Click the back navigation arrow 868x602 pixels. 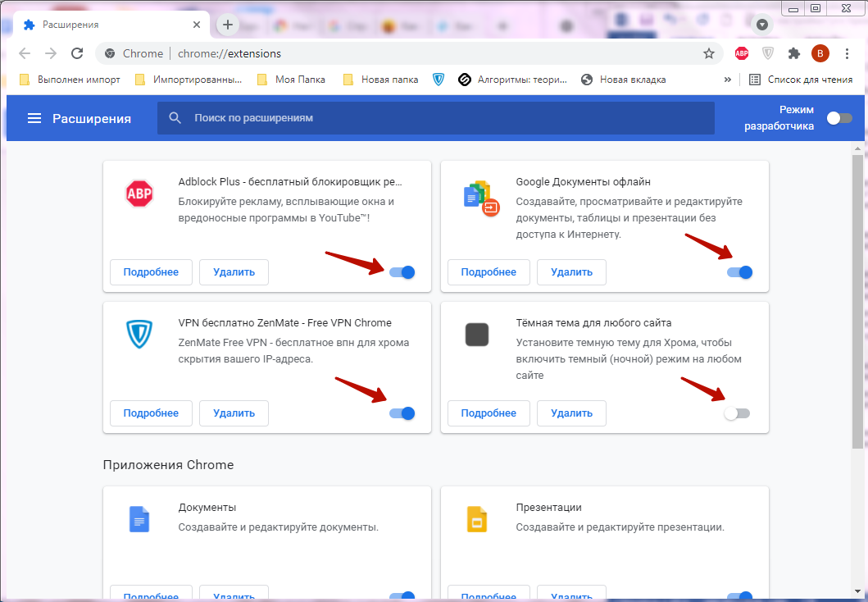(25, 53)
